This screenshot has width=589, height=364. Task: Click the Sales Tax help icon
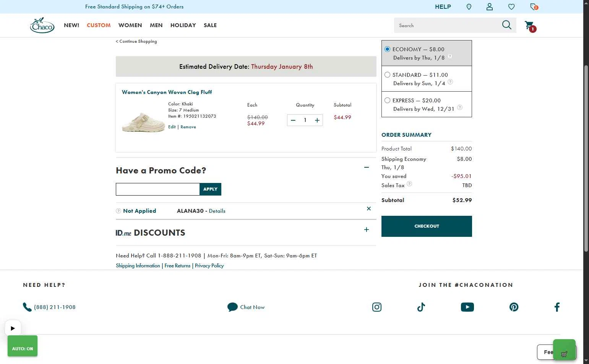pos(409,184)
